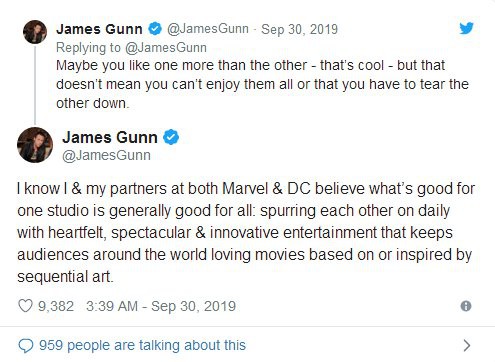495x362 pixels.
Task: Click the heart like icon
Action: (25, 306)
